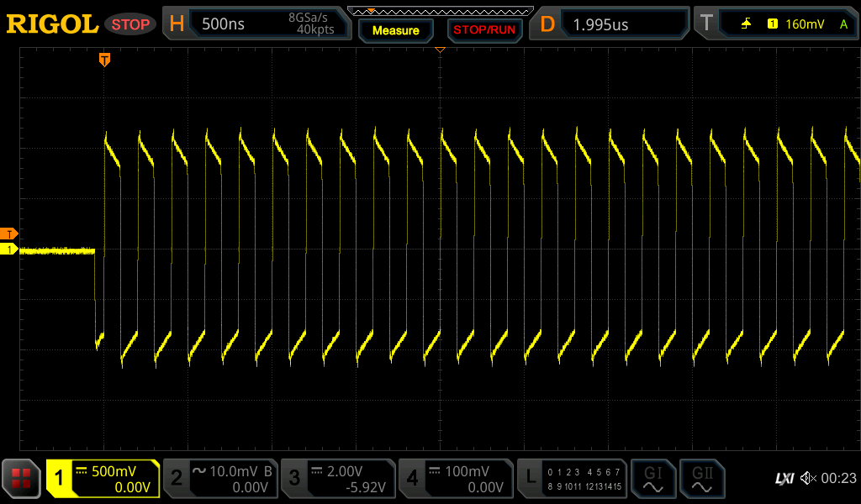The image size is (861, 504).
Task: Toggle channel 1 label
Action: coord(59,478)
